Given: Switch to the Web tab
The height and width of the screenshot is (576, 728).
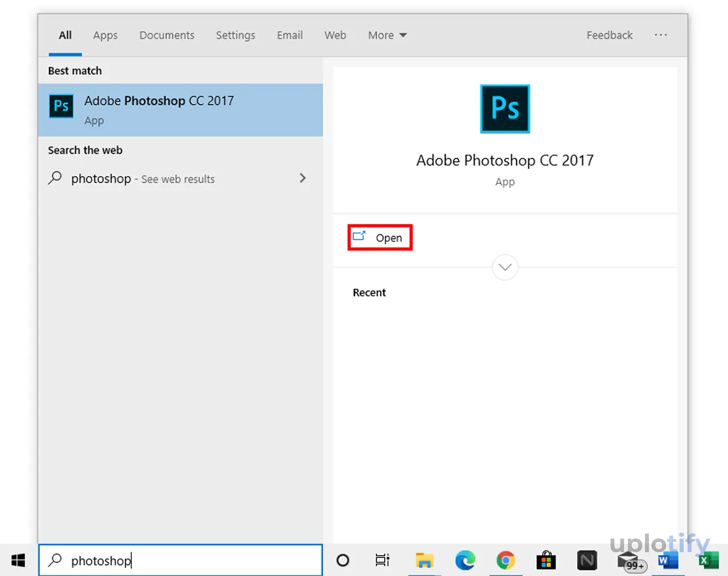Looking at the screenshot, I should [x=335, y=35].
